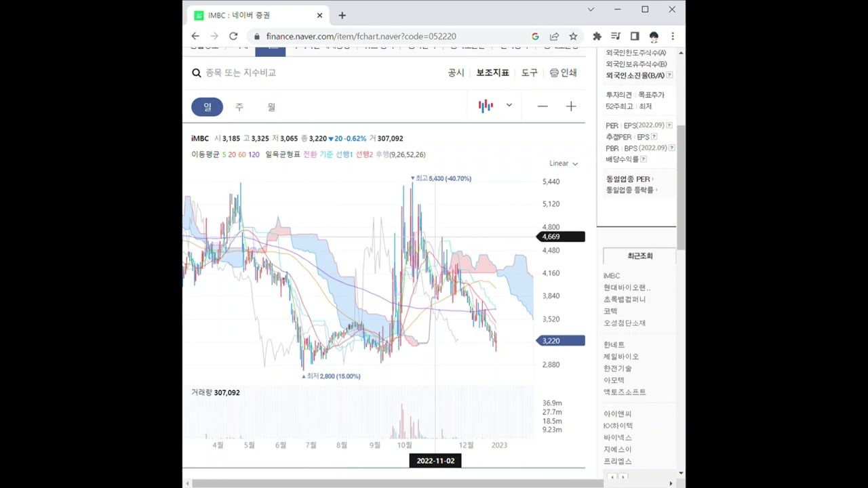Open help icon next to BPS(2022.09)

(672, 148)
